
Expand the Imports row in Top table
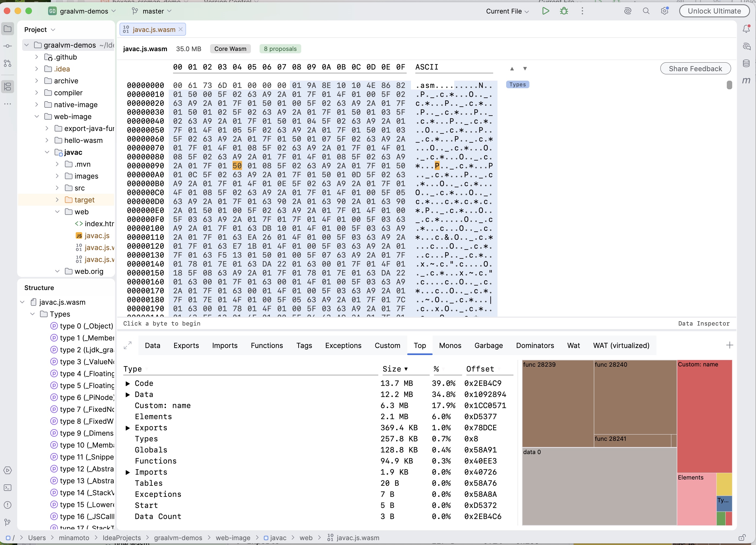(x=128, y=472)
